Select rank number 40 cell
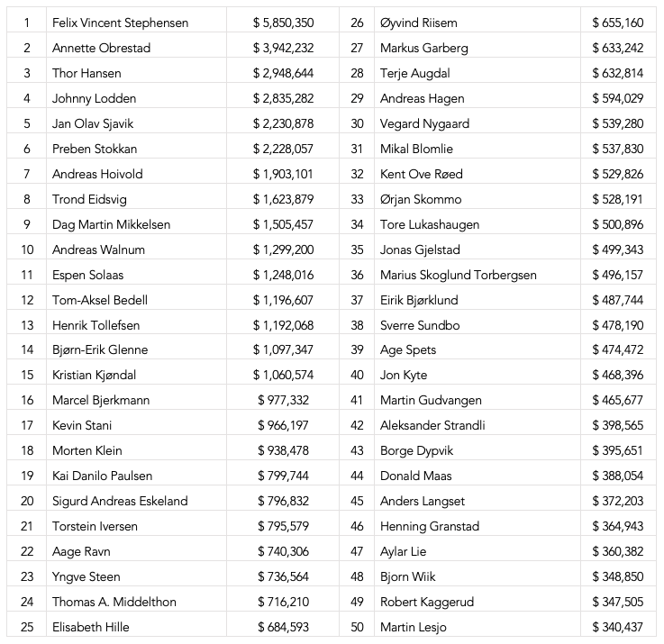This screenshot has width=664, height=644. click(357, 375)
